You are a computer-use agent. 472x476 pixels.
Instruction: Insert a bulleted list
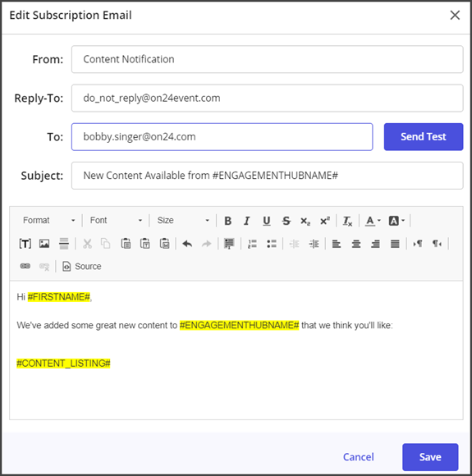coord(272,244)
